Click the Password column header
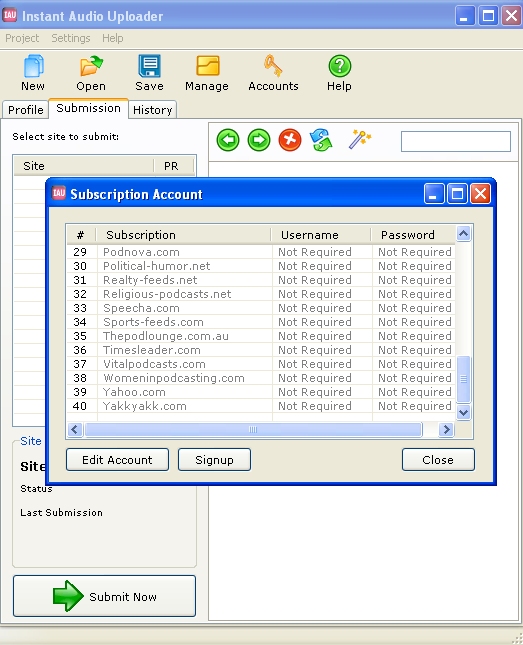The height and width of the screenshot is (645, 523). (x=414, y=235)
